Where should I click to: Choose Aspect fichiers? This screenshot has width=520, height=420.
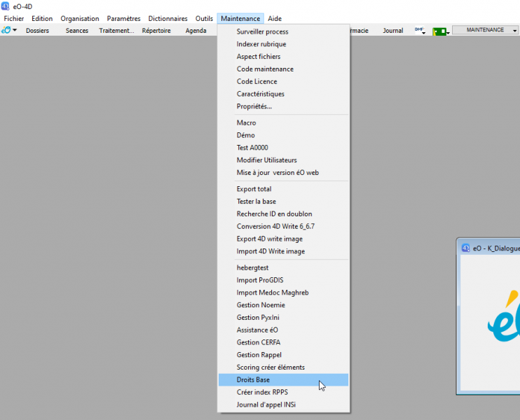click(x=284, y=57)
